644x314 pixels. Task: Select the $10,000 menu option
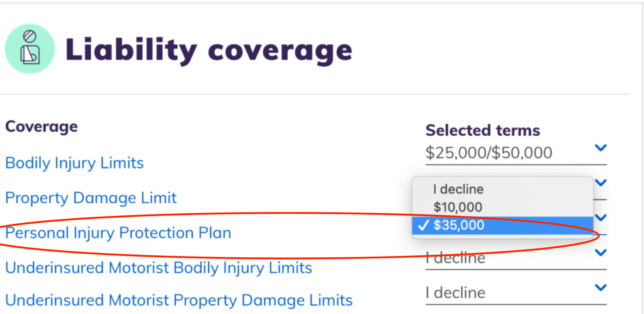coord(458,207)
